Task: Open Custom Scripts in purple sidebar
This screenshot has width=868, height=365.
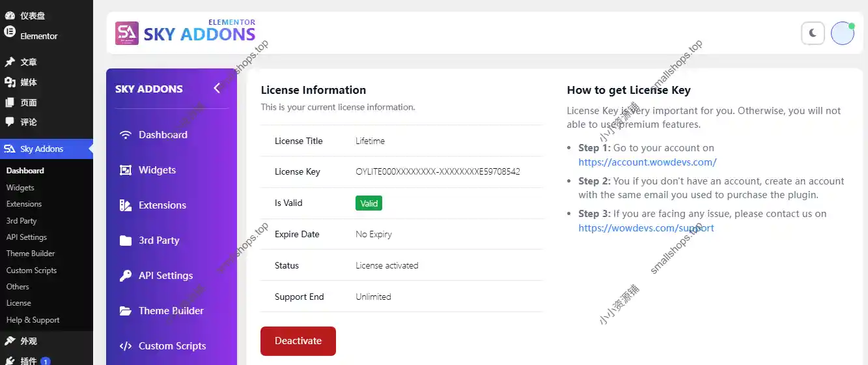Action: pos(172,346)
